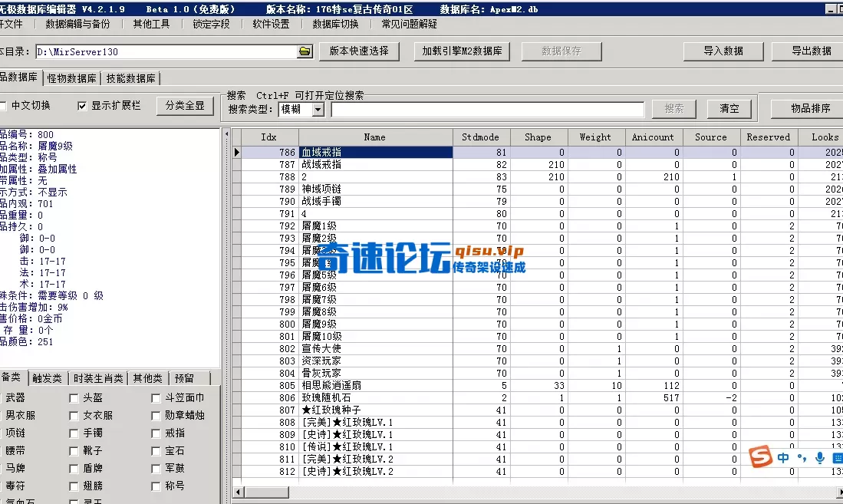Click the Idx cell 812

pyautogui.click(x=270, y=472)
